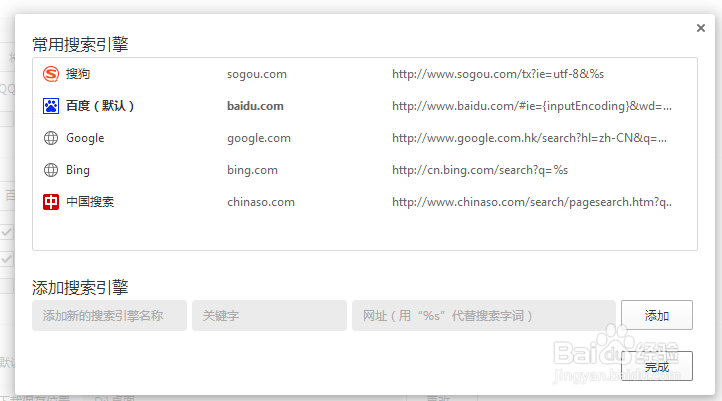Click the red 中国搜索 icon
The width and height of the screenshot is (722, 401).
pos(51,202)
